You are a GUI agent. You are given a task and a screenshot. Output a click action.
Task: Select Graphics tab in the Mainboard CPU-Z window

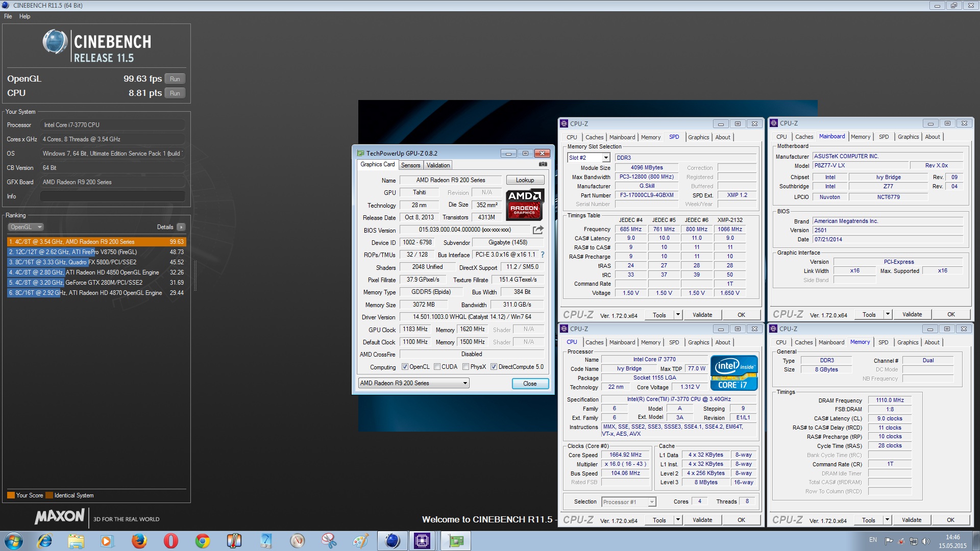tap(908, 137)
